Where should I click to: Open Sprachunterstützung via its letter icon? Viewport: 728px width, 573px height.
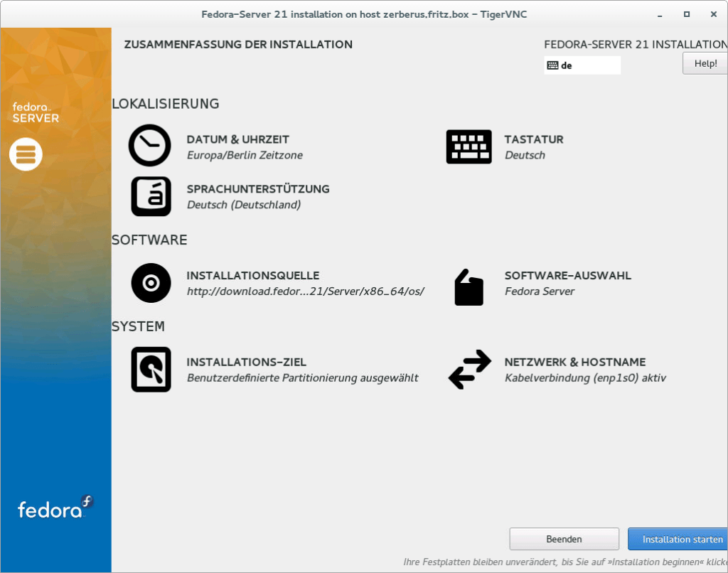151,196
